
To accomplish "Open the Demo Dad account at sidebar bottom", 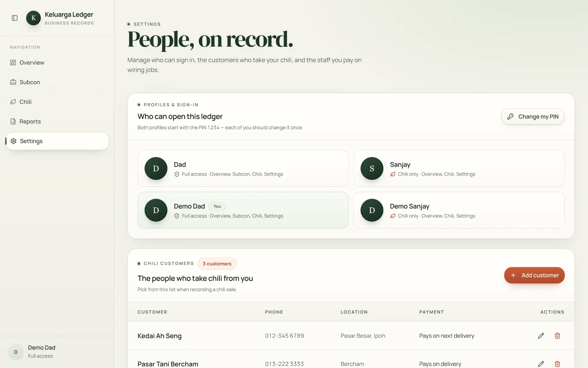I will pyautogui.click(x=57, y=352).
